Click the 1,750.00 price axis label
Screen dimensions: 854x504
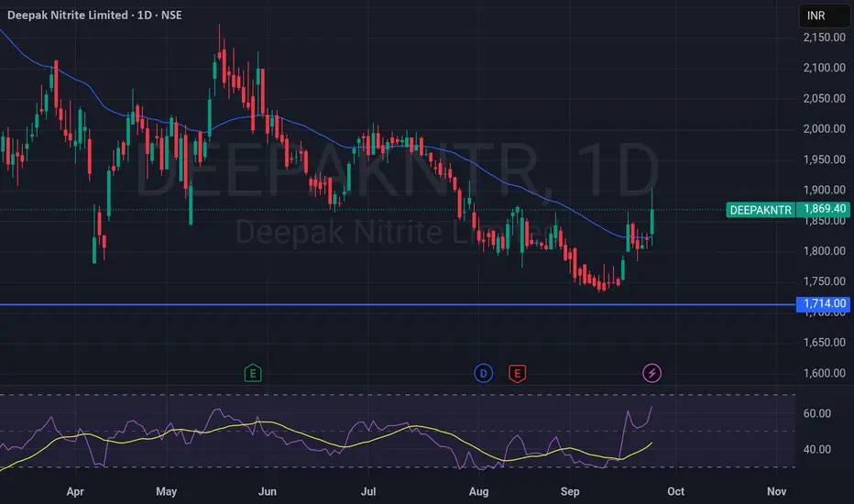[x=824, y=281]
